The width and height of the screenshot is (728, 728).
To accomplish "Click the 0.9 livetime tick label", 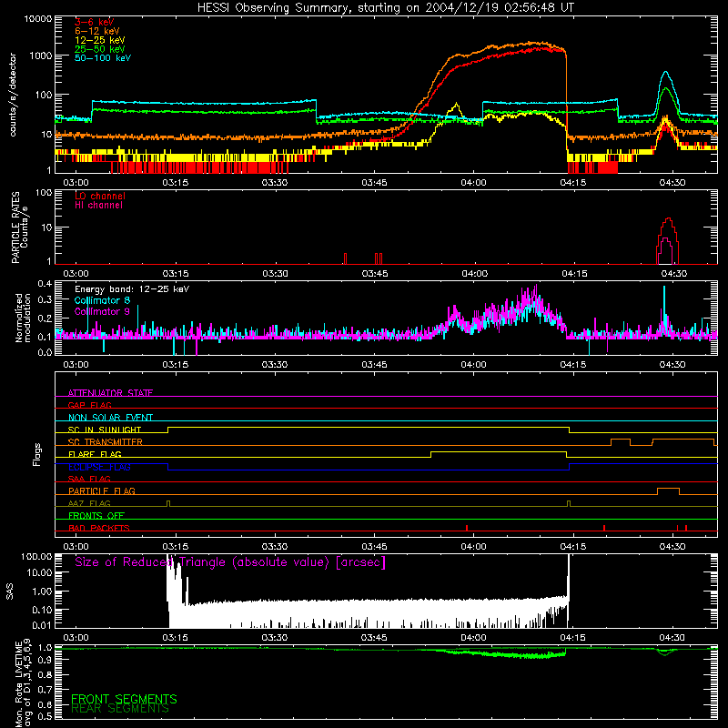I will [45, 660].
